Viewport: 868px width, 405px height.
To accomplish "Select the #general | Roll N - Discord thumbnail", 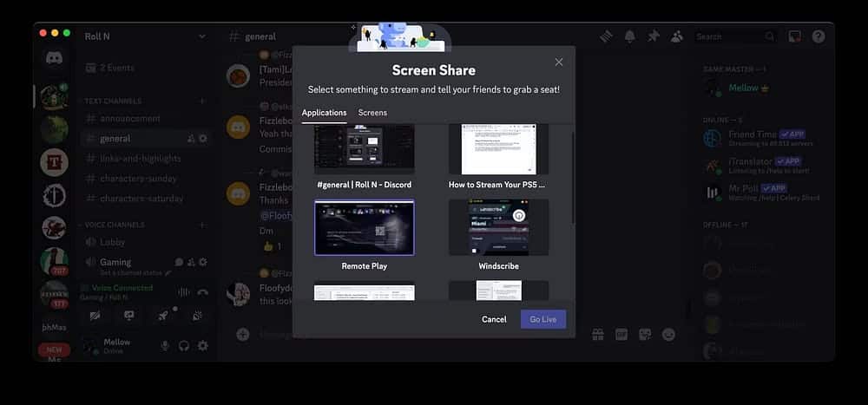I will point(365,149).
